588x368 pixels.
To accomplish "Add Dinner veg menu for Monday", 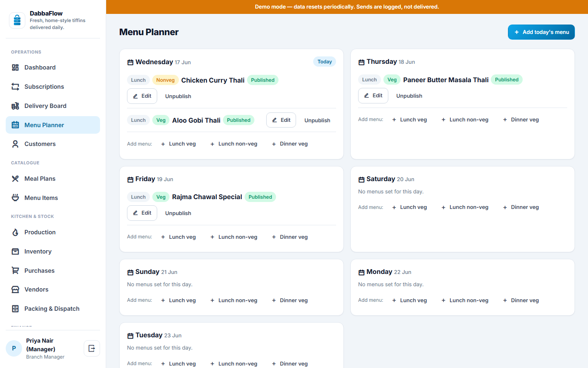I will 521,301.
